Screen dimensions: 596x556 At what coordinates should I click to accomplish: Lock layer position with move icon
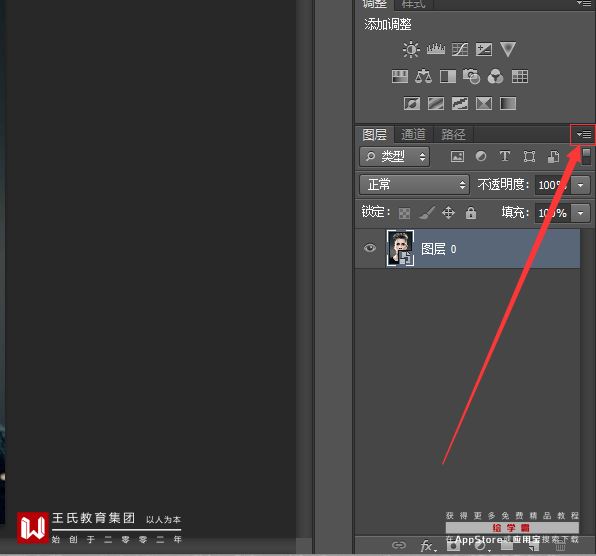pyautogui.click(x=449, y=213)
